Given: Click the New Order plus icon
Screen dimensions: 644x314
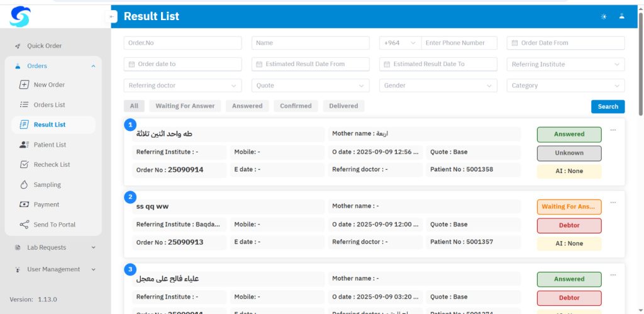Looking at the screenshot, I should [24, 85].
